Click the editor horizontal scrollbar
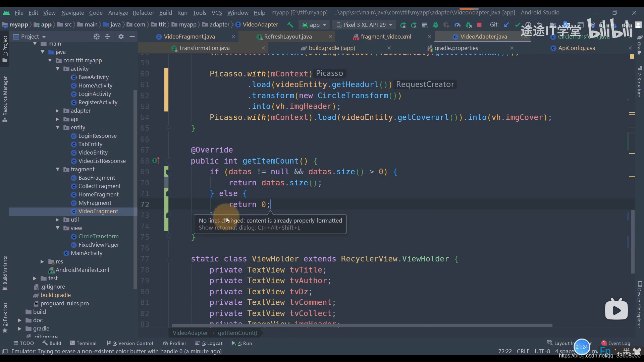 [362, 325]
